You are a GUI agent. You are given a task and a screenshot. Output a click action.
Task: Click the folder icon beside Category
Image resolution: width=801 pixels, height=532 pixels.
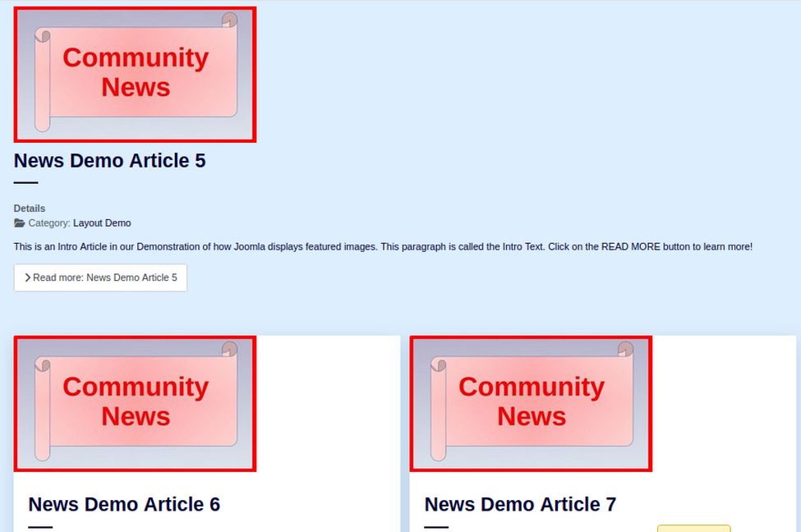click(x=20, y=223)
